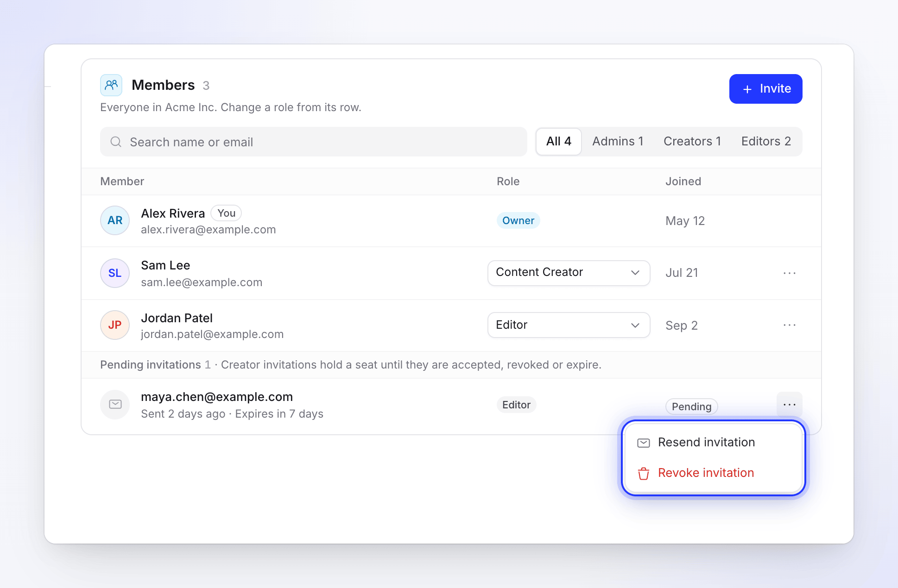Click the Member column header
Viewport: 898px width, 588px height.
tap(122, 181)
